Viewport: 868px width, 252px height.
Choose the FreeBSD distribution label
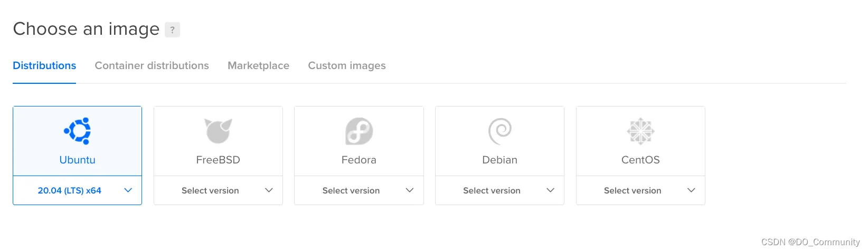tap(218, 160)
